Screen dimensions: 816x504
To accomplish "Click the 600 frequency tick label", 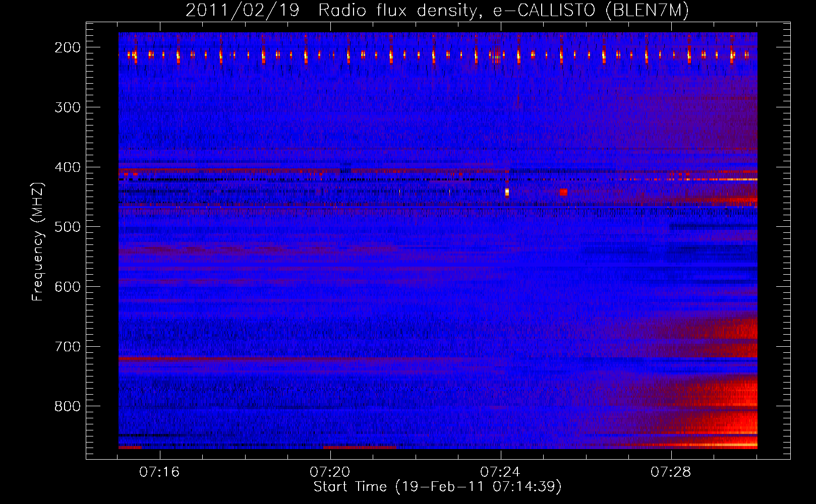I will pyautogui.click(x=67, y=286).
